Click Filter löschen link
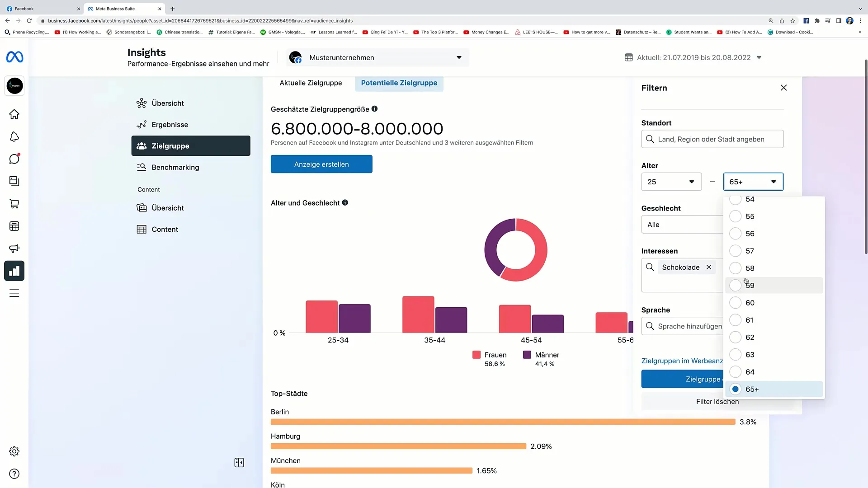The height and width of the screenshot is (488, 868). point(717,401)
